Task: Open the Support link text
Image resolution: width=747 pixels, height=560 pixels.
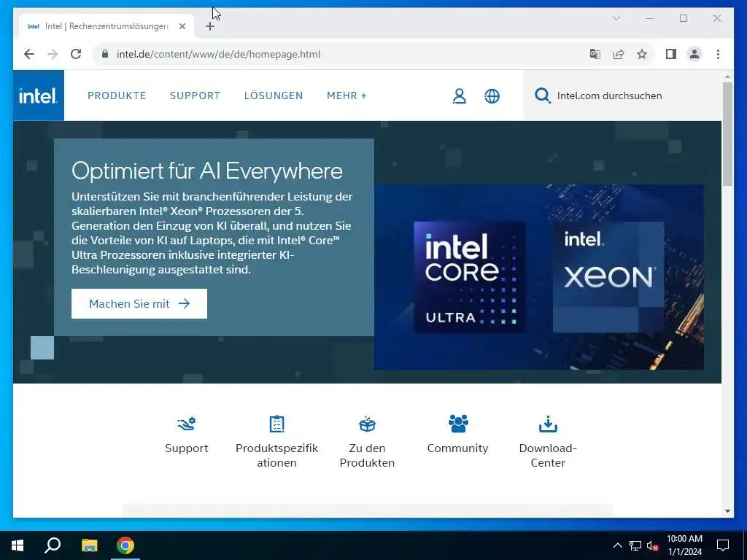Action: coord(186,448)
